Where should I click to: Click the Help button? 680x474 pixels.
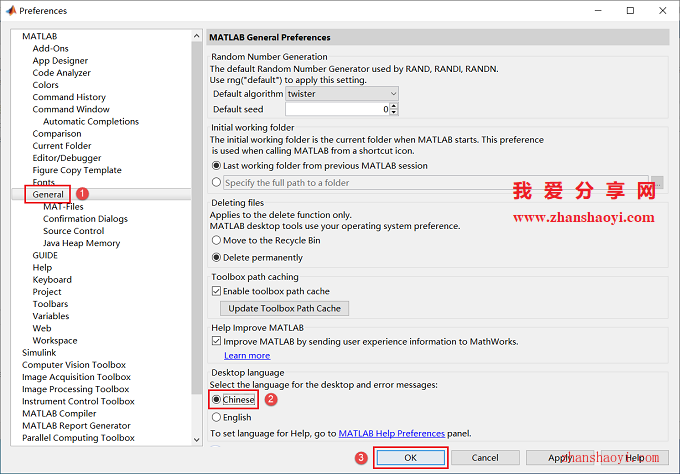click(634, 458)
